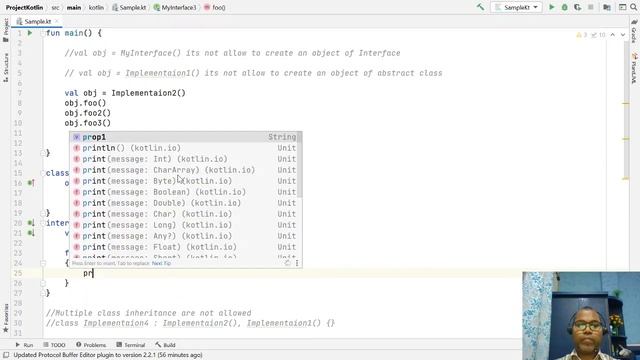Open the Run tool window
The height and width of the screenshot is (360, 640).
tap(24, 345)
